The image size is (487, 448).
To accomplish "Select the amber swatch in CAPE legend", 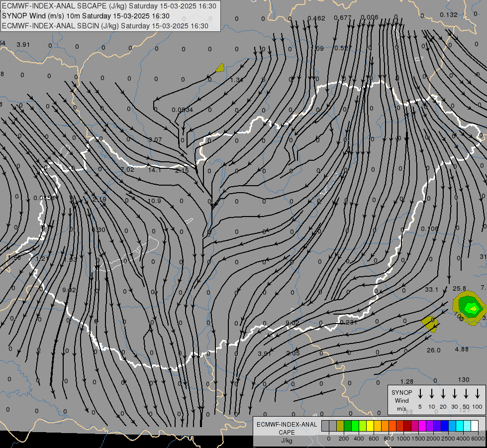I will 378,426.
